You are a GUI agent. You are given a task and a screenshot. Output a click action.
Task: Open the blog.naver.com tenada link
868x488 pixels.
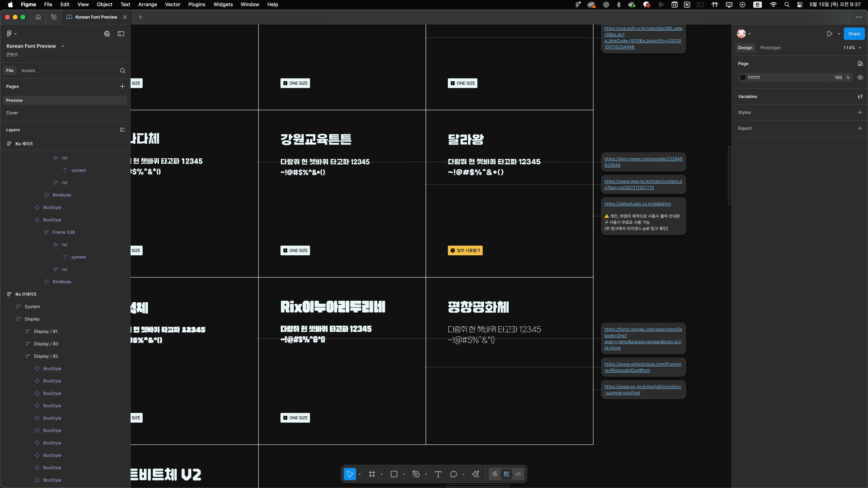(x=643, y=162)
